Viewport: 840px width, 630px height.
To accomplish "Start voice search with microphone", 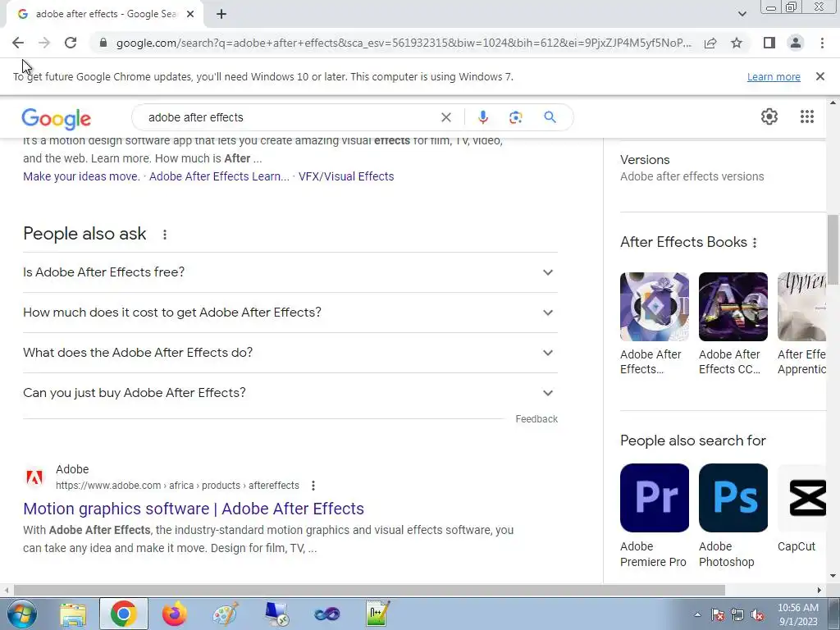I will (x=482, y=117).
